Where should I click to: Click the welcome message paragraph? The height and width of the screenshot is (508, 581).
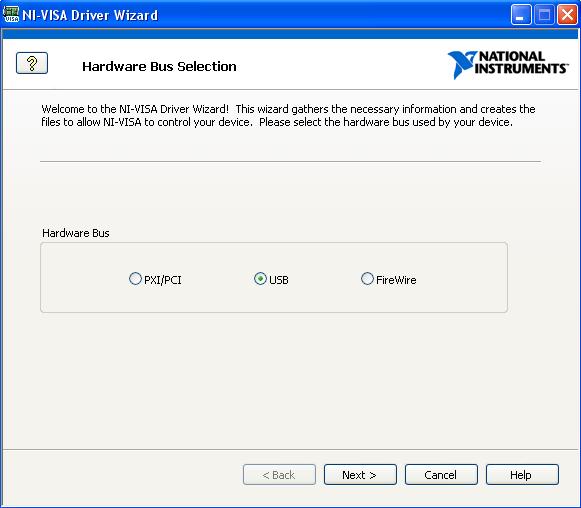click(x=288, y=116)
